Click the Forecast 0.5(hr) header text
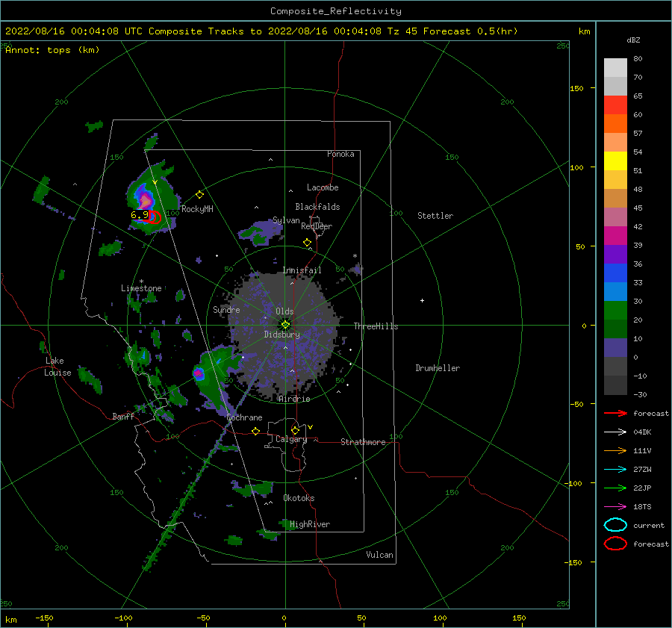This screenshot has height=628, width=672. (470, 31)
